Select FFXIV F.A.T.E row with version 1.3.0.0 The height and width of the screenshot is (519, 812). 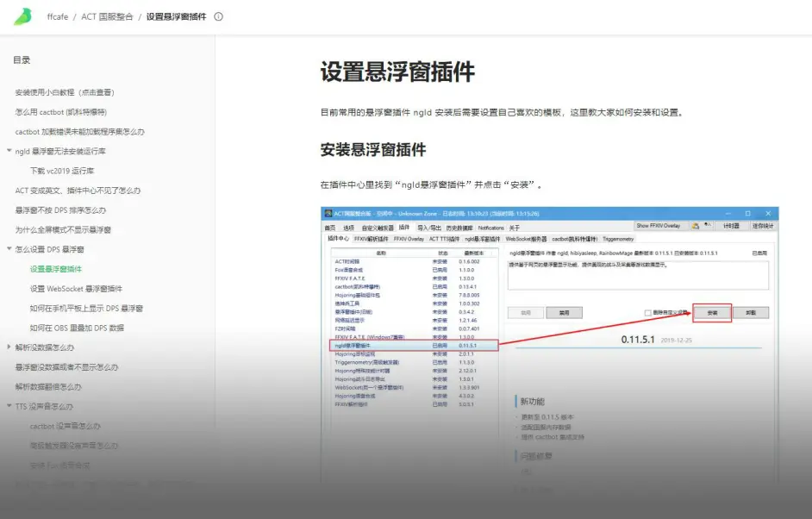(x=414, y=278)
